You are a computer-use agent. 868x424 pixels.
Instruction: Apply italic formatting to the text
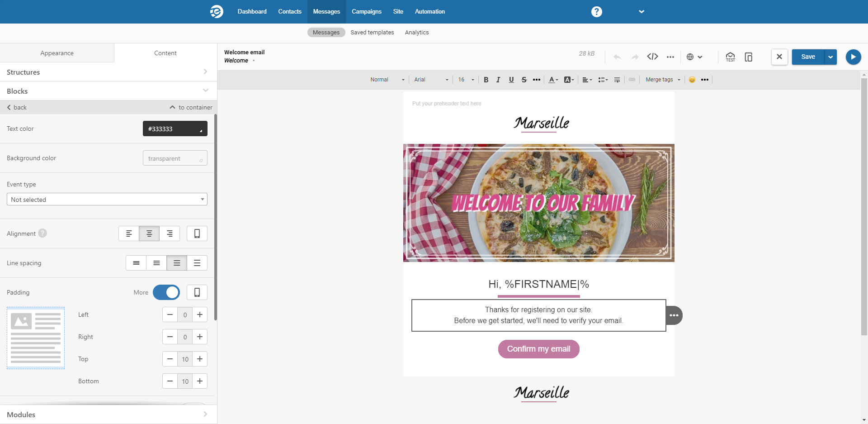[x=498, y=80]
